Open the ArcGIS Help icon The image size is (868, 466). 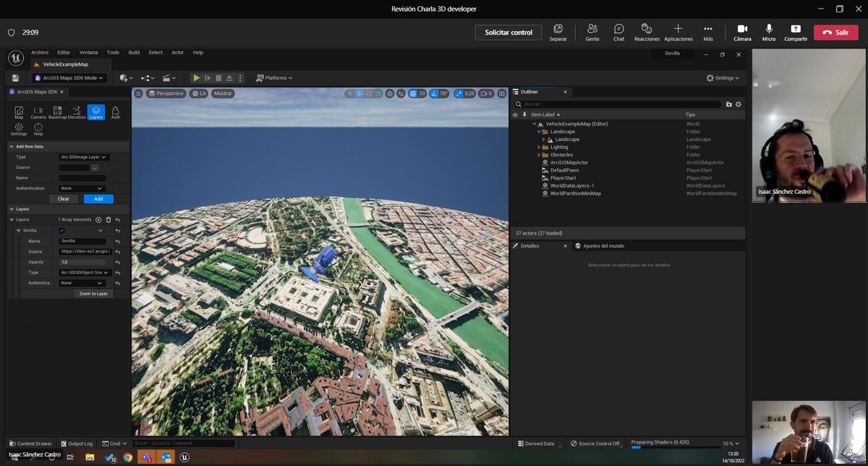click(38, 130)
